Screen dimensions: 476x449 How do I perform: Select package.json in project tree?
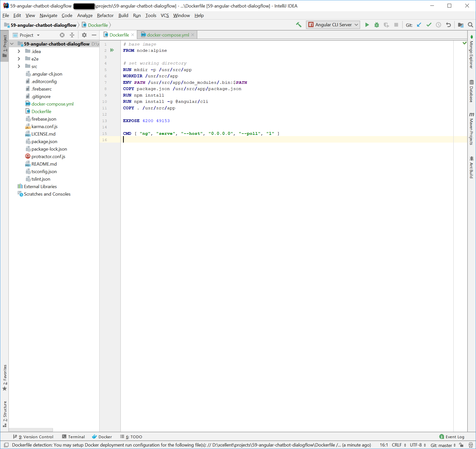click(x=44, y=142)
